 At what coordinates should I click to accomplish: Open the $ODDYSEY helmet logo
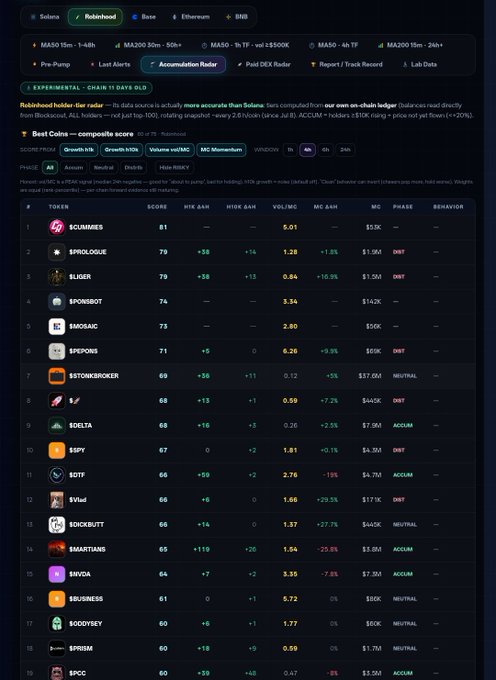(x=57, y=623)
